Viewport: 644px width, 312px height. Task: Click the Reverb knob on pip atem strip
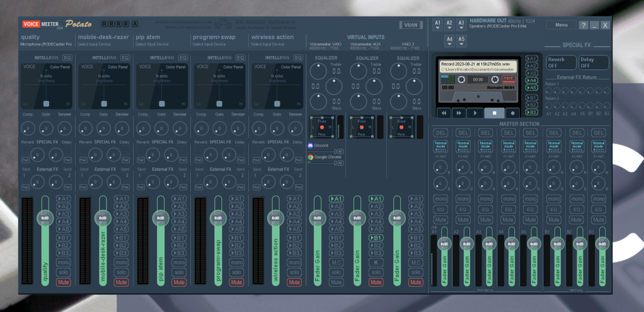(152, 154)
